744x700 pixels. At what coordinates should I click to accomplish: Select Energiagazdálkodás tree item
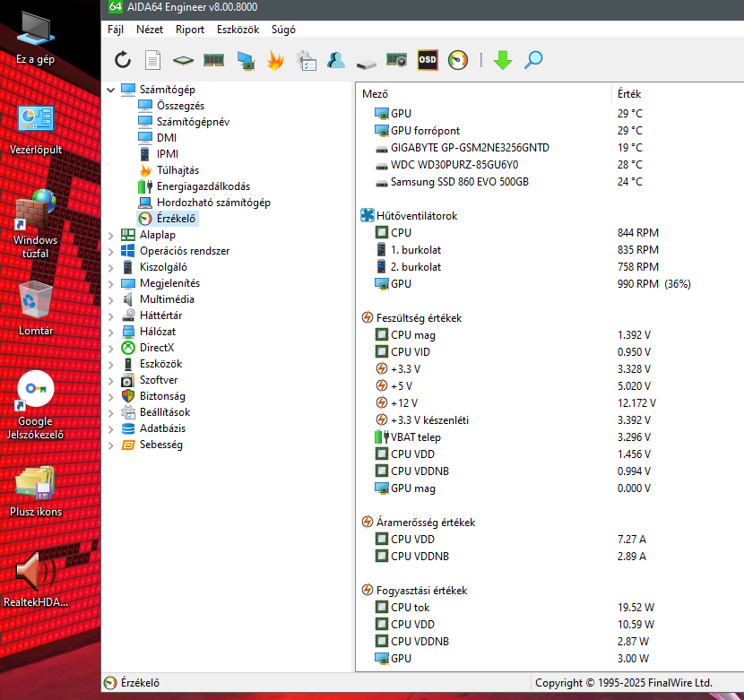pos(203,186)
